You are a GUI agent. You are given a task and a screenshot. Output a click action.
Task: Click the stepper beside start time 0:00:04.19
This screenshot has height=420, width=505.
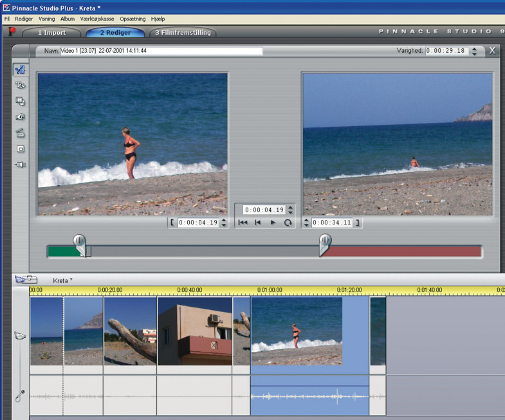(x=223, y=223)
